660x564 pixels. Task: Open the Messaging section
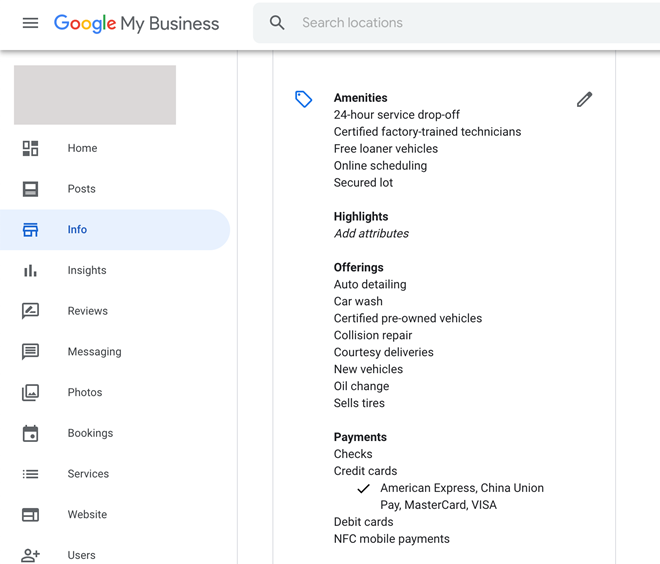point(94,352)
